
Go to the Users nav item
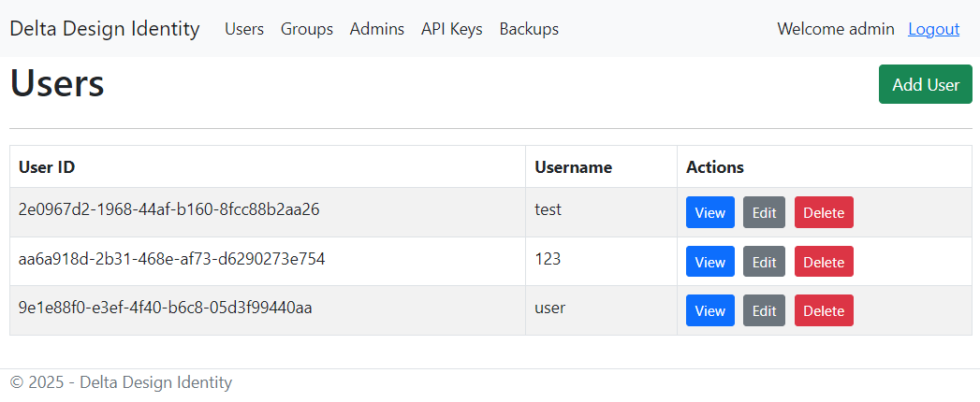point(244,29)
